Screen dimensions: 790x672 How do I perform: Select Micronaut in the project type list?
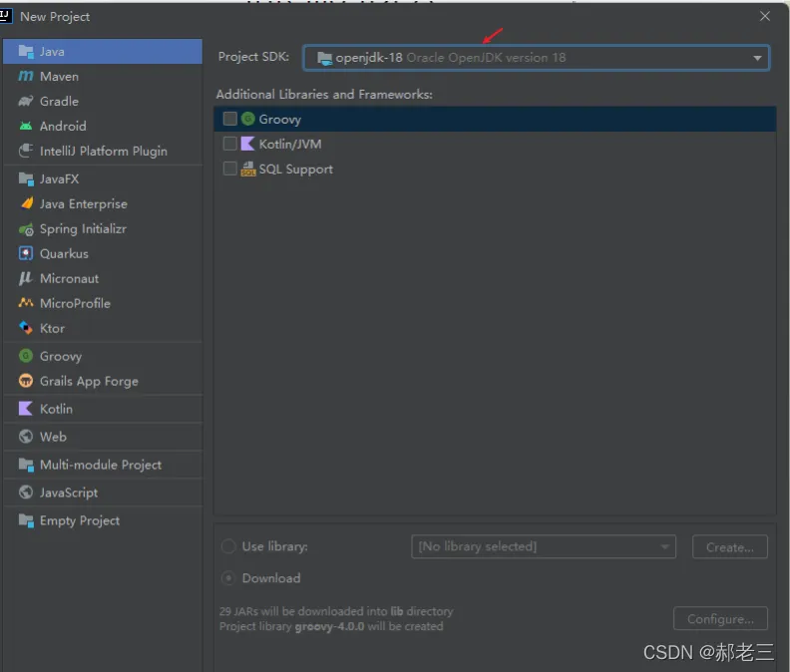pyautogui.click(x=103, y=278)
